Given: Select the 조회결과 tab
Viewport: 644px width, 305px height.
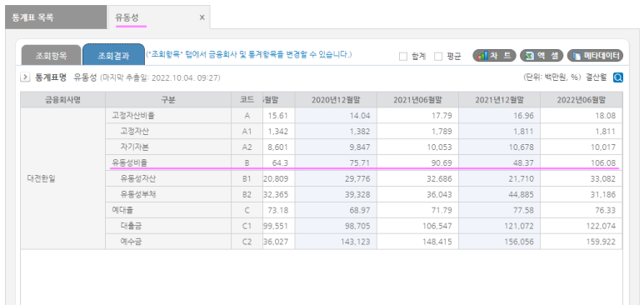Looking at the screenshot, I should [x=113, y=56].
